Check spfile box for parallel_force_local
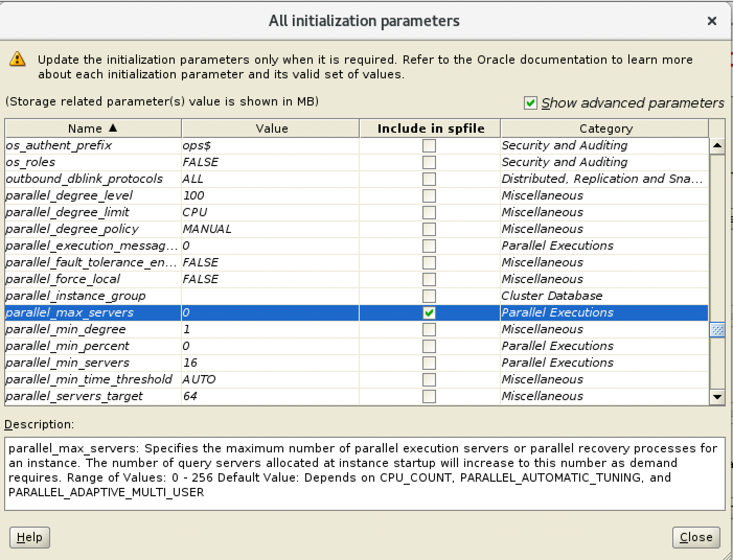This screenshot has width=733, height=560. tap(429, 279)
